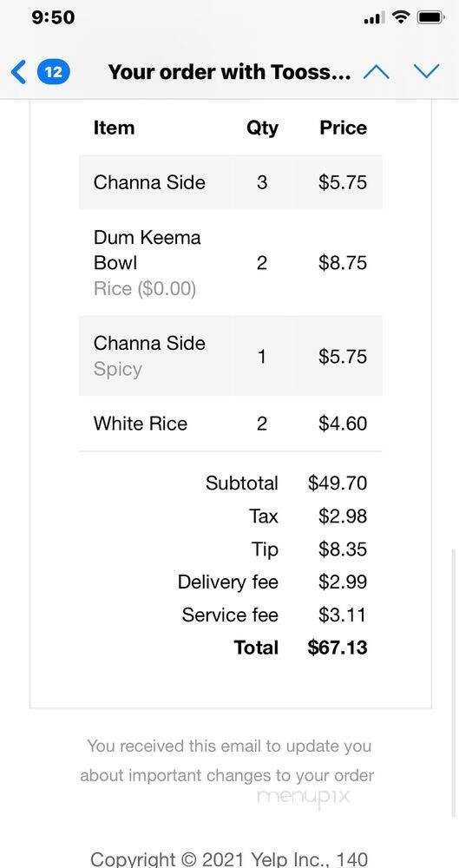Select the Spicy Channa Side row
Image resolution: width=459 pixels, height=868 pixels.
(230, 356)
